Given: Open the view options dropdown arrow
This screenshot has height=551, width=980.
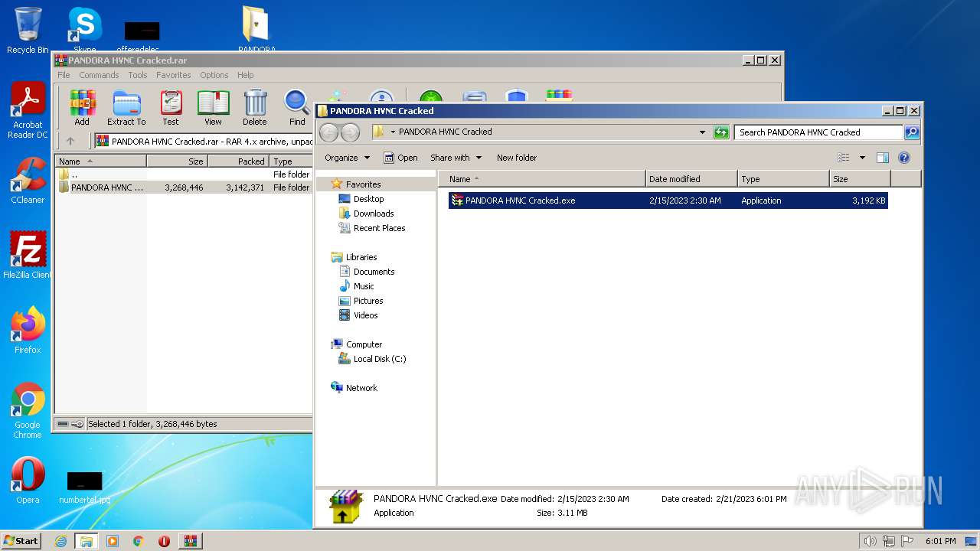Looking at the screenshot, I should click(862, 158).
